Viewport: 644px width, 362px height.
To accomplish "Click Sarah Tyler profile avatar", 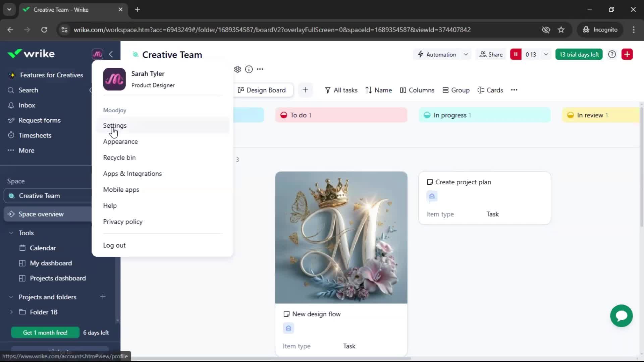I will tap(114, 79).
